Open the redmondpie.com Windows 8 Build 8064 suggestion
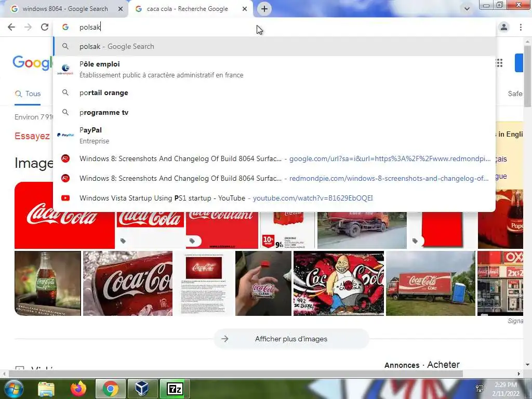This screenshot has width=532, height=399. click(x=274, y=178)
